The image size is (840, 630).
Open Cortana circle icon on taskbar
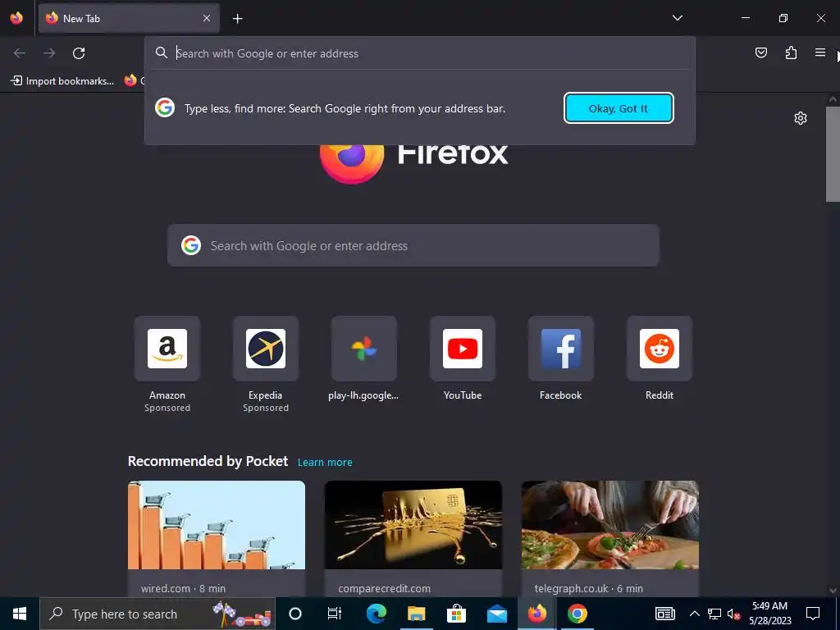(x=295, y=614)
